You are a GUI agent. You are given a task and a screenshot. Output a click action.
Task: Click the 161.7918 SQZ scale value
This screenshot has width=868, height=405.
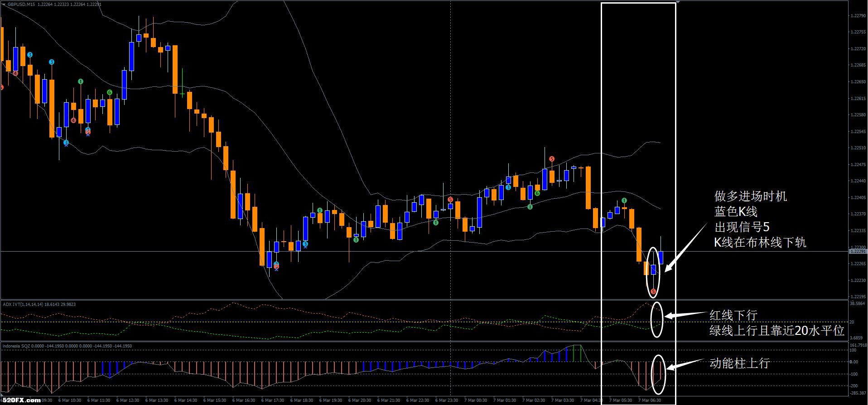coord(858,345)
